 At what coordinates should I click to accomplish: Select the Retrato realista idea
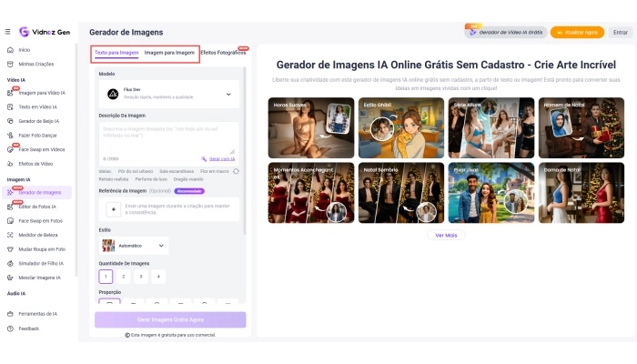click(114, 179)
